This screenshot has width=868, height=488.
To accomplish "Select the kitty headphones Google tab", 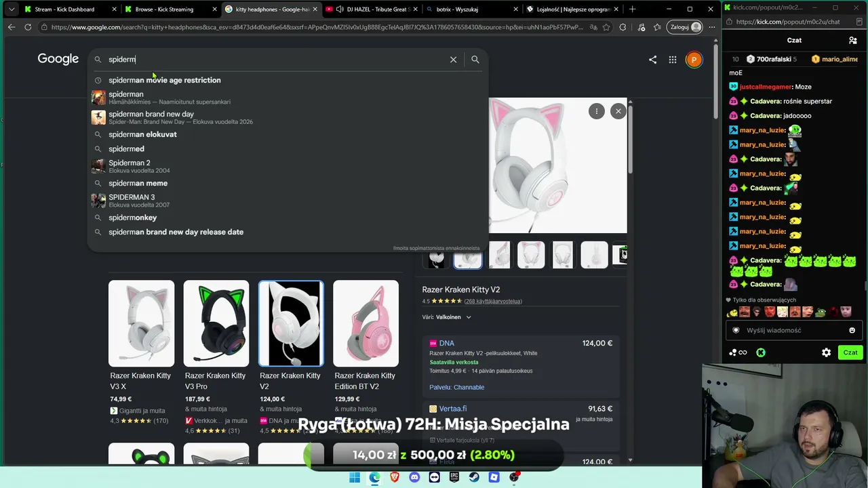I will (x=271, y=9).
